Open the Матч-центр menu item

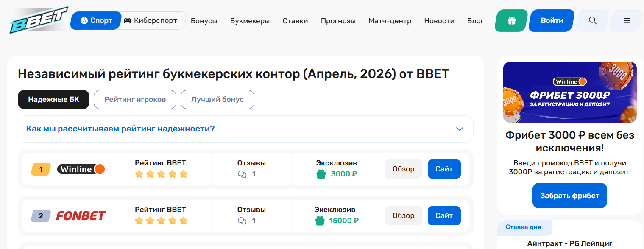pyautogui.click(x=390, y=21)
